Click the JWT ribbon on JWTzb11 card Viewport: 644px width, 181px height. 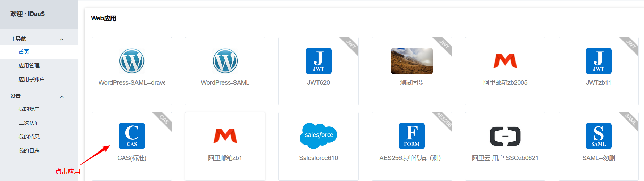[x=631, y=45]
